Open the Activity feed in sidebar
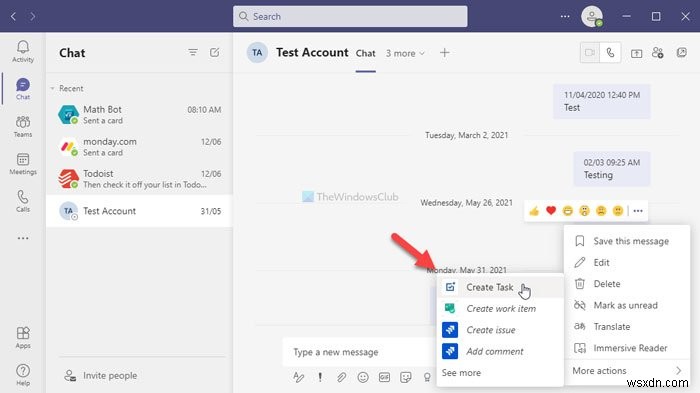Screen dimensions: 700x393 23,51
